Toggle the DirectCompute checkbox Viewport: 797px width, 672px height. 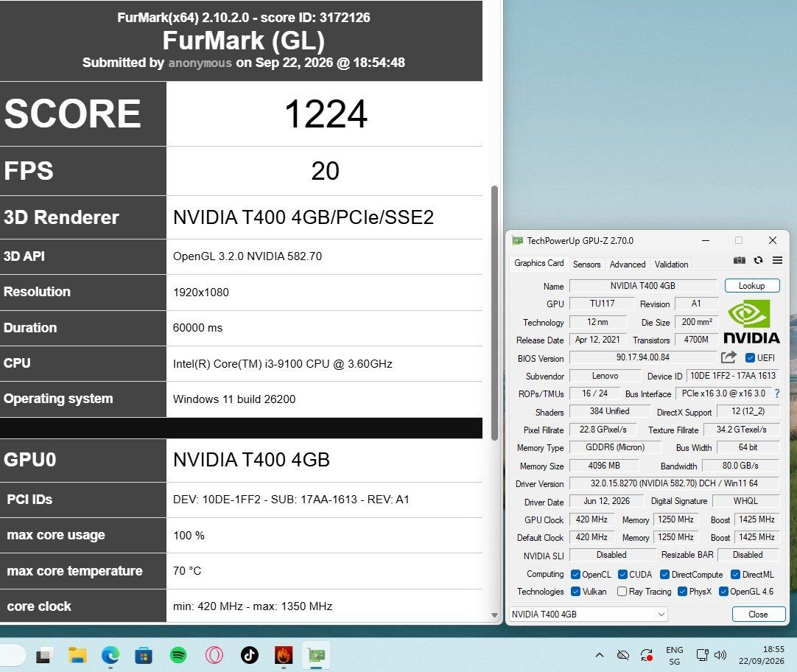pos(664,575)
